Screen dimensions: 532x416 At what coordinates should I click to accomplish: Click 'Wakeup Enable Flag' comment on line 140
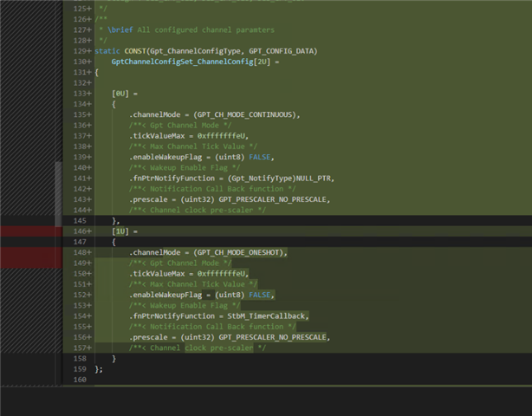coord(189,167)
